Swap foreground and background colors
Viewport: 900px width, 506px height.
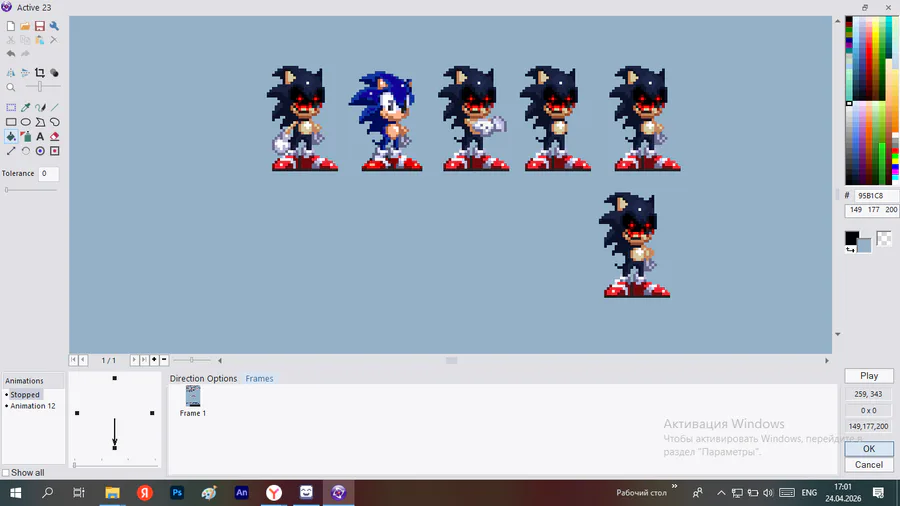(x=850, y=250)
